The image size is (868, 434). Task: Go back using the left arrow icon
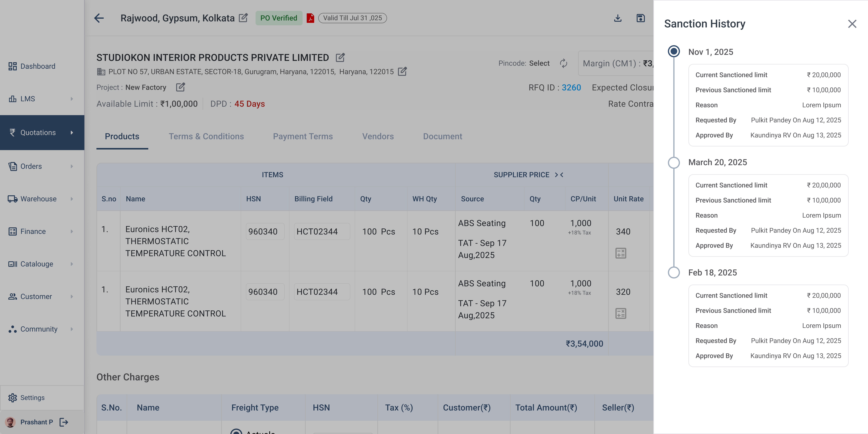(99, 18)
